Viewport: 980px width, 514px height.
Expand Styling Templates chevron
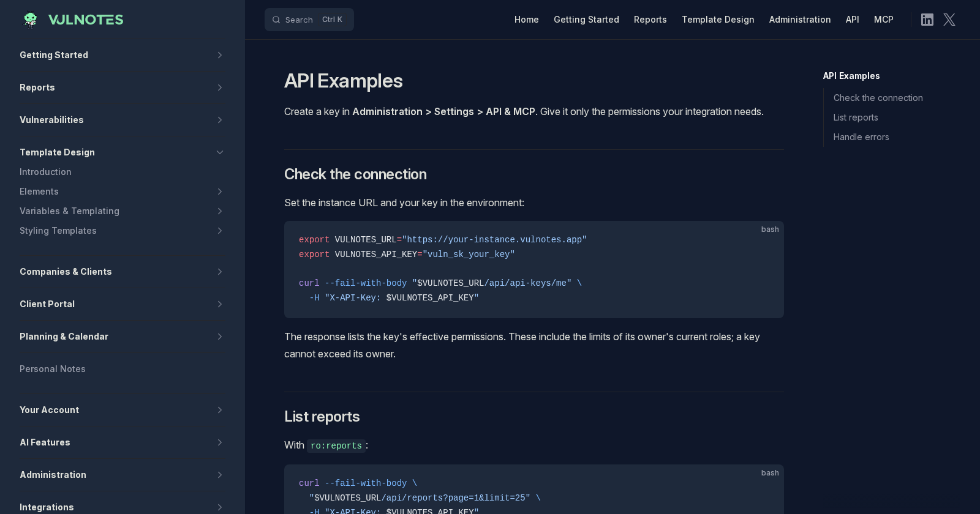click(x=220, y=231)
